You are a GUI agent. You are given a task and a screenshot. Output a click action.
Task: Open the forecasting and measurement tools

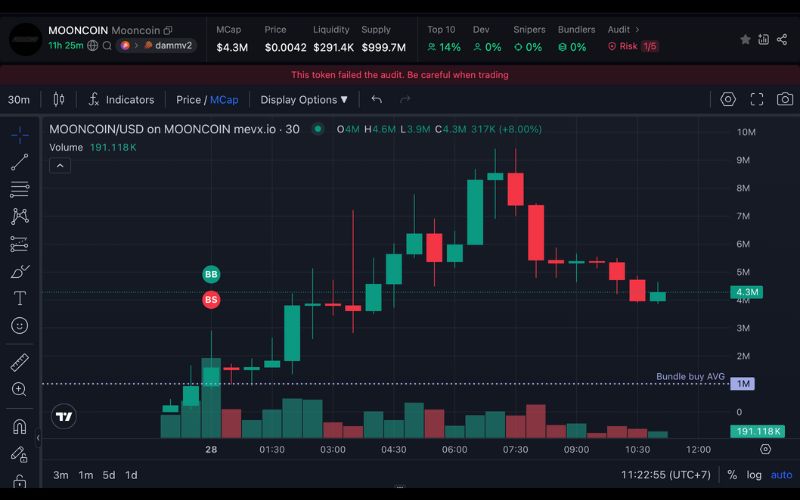click(x=19, y=244)
